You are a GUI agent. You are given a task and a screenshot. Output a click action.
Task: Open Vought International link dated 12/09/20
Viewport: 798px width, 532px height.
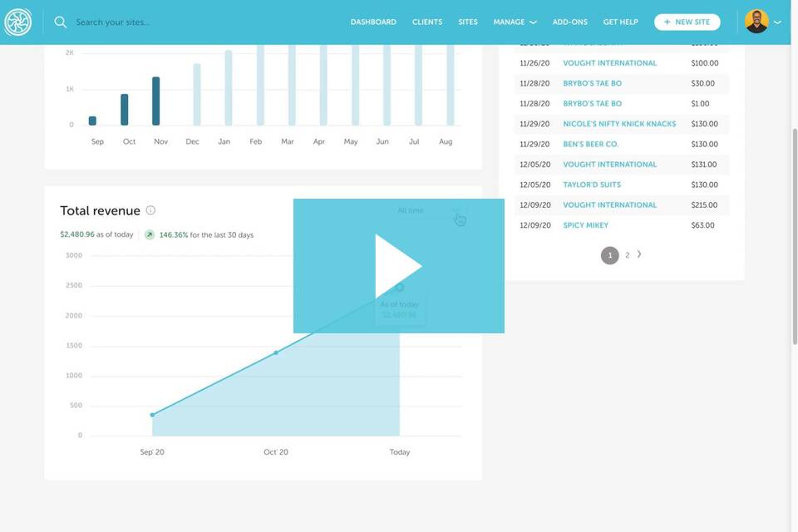609,205
